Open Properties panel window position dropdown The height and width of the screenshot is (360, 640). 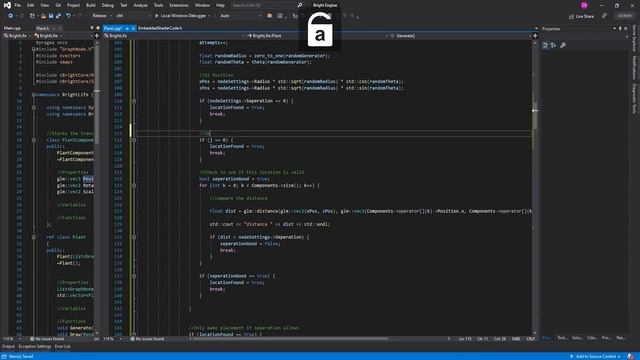614,29
